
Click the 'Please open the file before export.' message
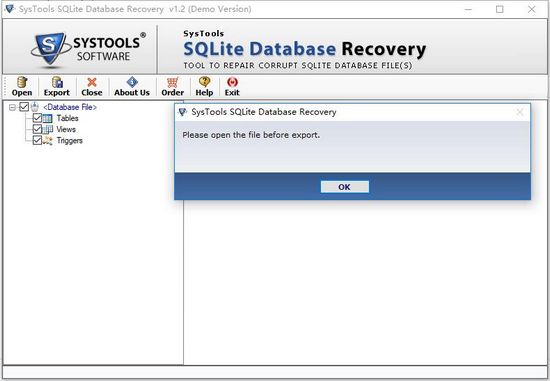[251, 135]
